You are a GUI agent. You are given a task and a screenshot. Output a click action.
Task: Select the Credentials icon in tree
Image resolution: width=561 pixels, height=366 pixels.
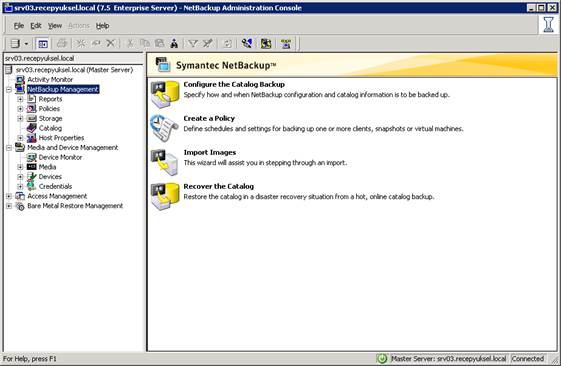click(31, 186)
